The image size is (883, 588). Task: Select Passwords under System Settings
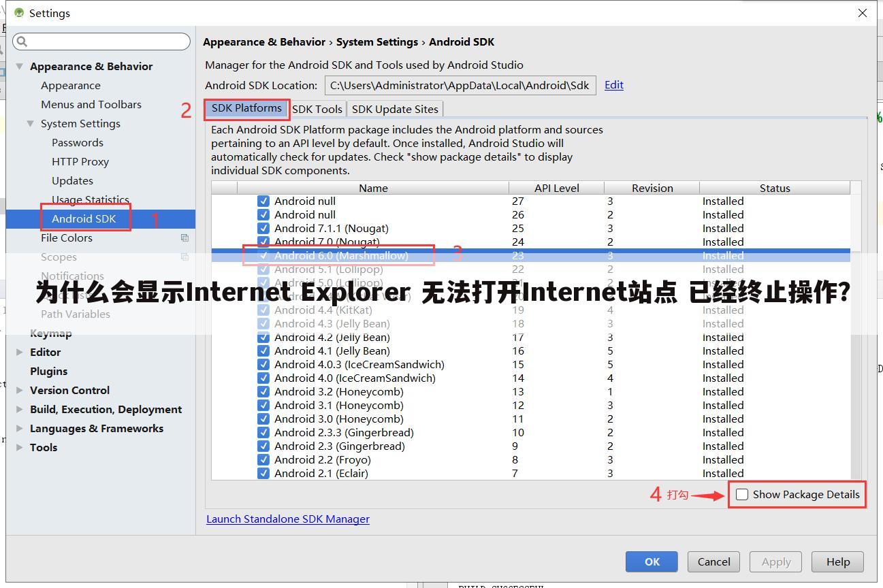click(x=78, y=142)
